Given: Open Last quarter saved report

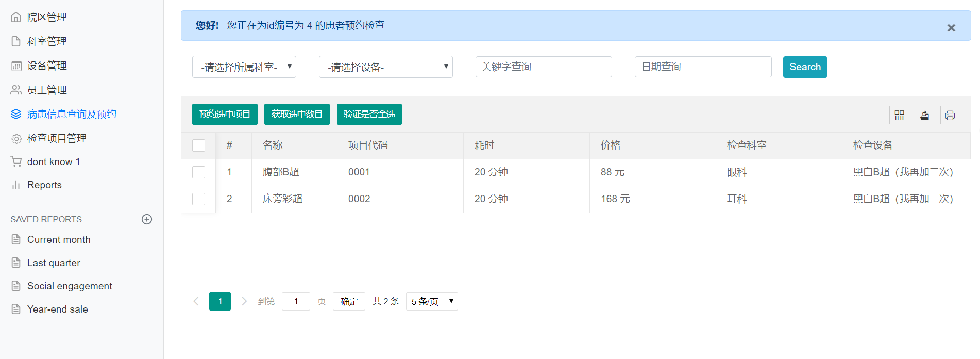Looking at the screenshot, I should (x=54, y=263).
